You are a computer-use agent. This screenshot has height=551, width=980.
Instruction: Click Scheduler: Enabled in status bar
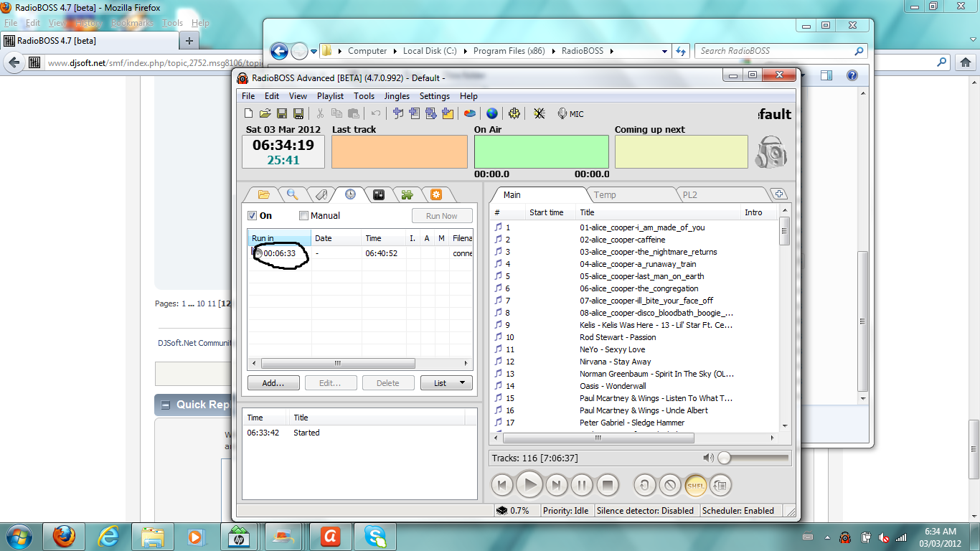pos(738,511)
